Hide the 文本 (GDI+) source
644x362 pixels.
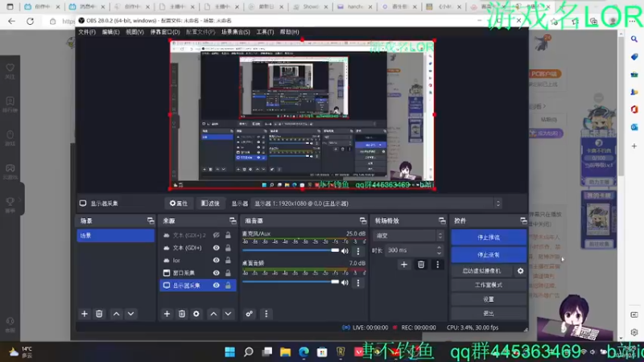(x=216, y=248)
